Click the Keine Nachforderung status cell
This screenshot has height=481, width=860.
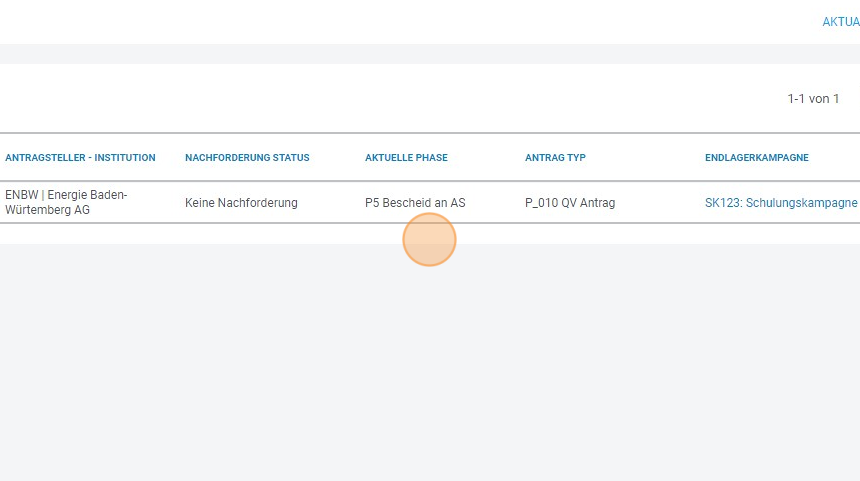tap(241, 203)
